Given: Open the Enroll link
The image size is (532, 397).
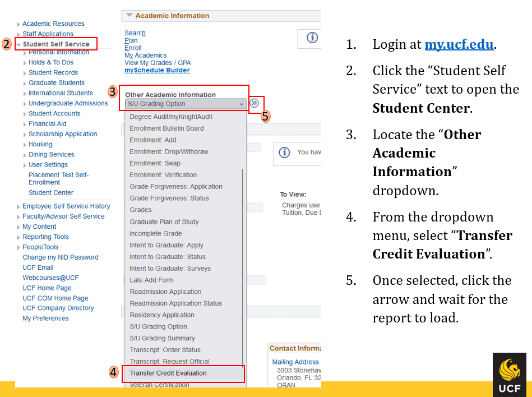Looking at the screenshot, I should coord(133,48).
